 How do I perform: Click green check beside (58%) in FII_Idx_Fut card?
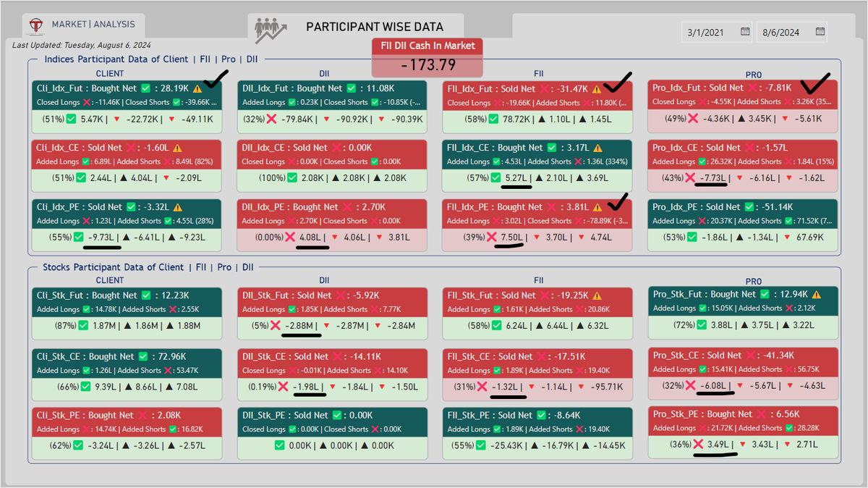pyautogui.click(x=495, y=119)
